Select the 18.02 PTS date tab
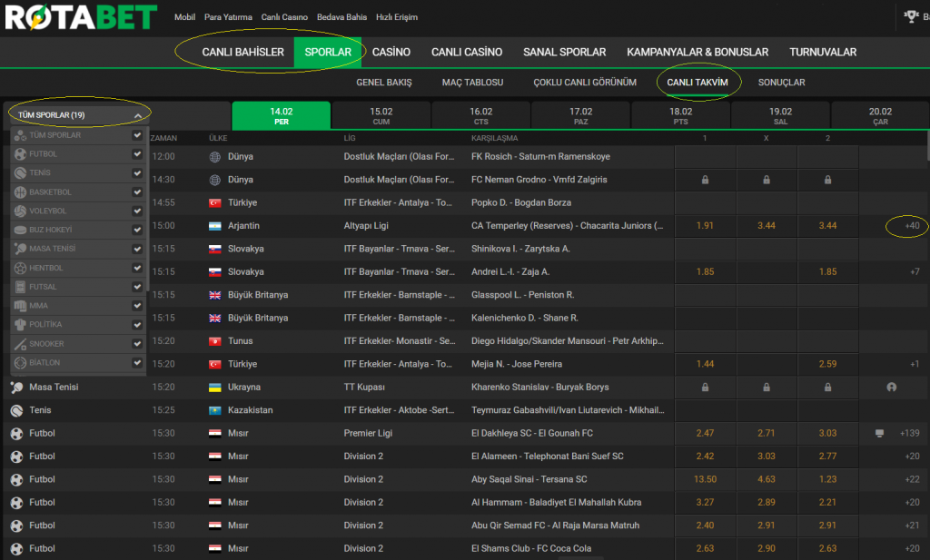The height and width of the screenshot is (560, 930). pos(680,115)
